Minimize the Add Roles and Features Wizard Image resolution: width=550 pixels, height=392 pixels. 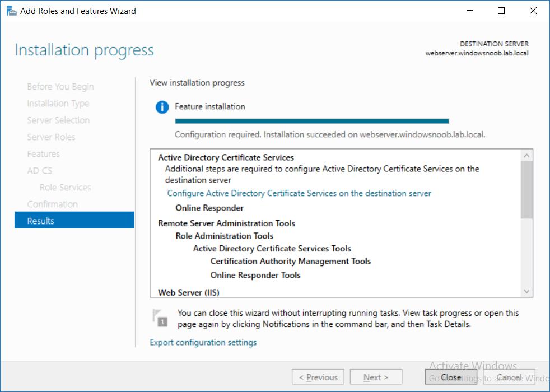point(470,11)
